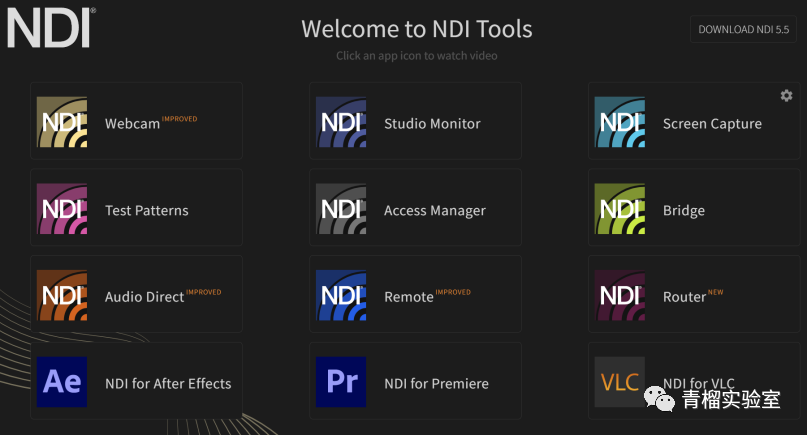This screenshot has width=807, height=435.
Task: Click the Test Patterns pink icon
Action: (x=62, y=210)
